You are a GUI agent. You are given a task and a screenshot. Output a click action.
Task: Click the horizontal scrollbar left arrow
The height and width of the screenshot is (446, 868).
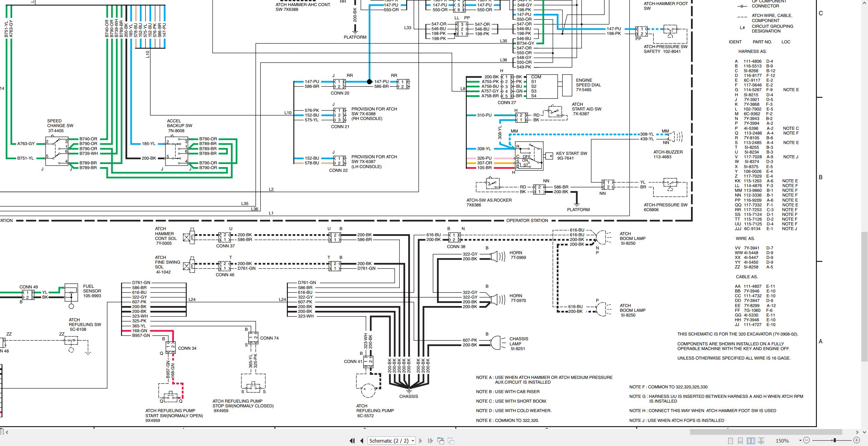click(x=7, y=432)
